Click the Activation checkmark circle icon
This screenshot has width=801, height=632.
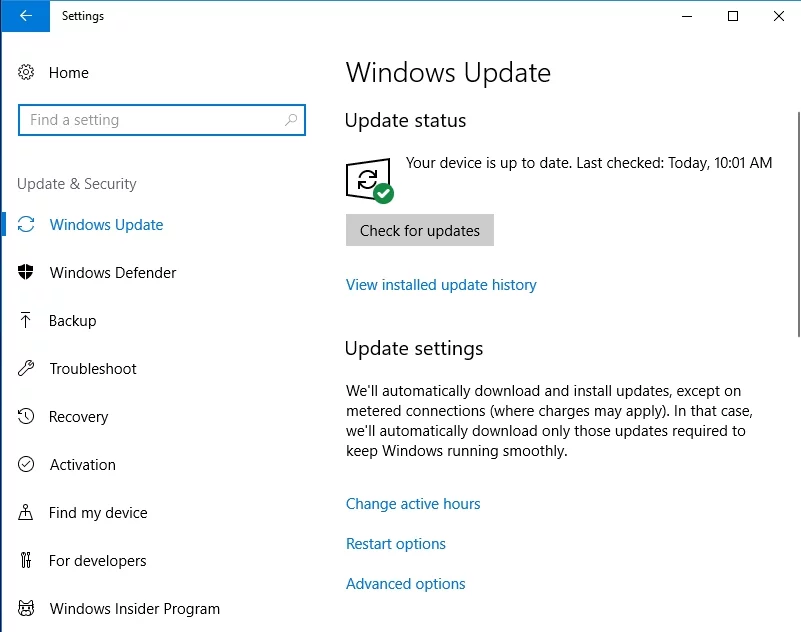26,464
